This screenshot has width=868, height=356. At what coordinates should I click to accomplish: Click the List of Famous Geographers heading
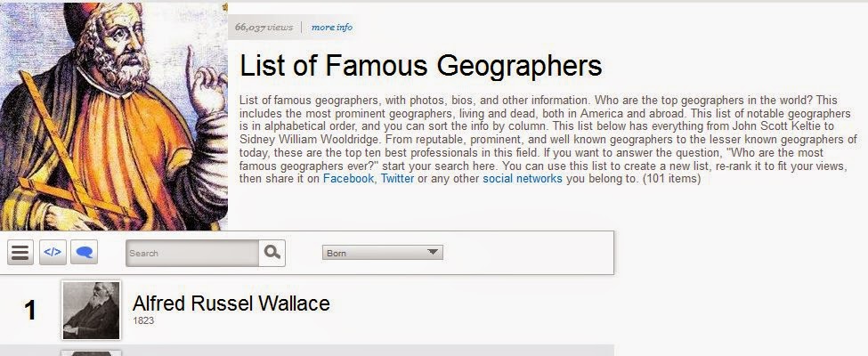tap(421, 66)
